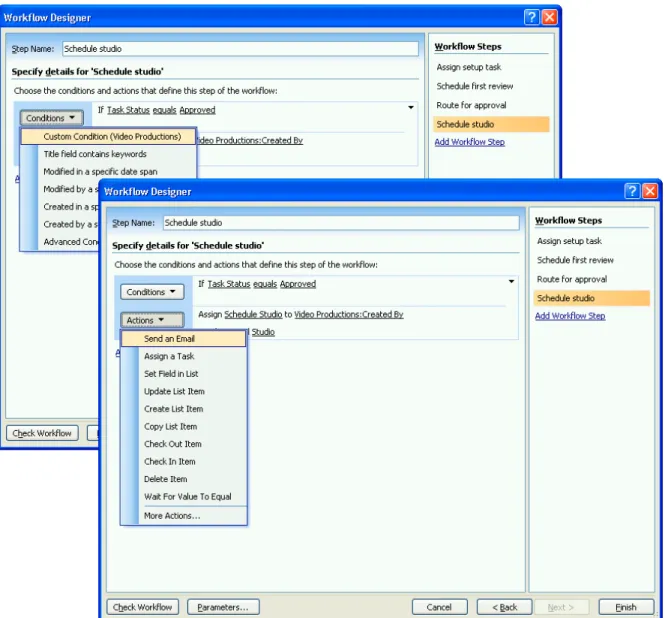Open Parameters… dialog button
Screen dimensions: 665x618
pyautogui.click(x=223, y=607)
